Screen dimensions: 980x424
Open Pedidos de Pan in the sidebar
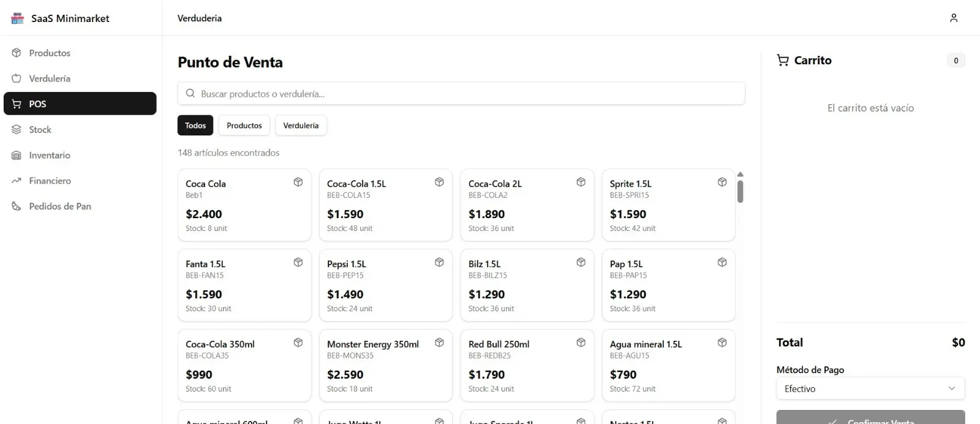[80, 206]
